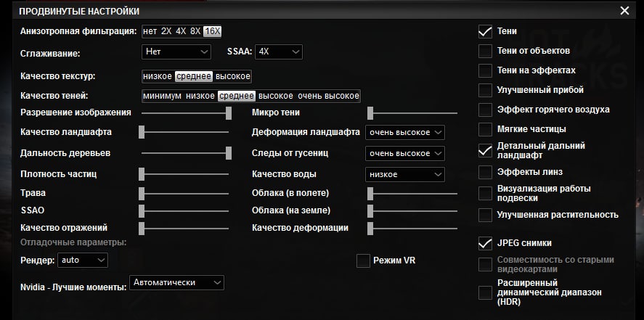Set anisotropic filtering to 'нет'
644x320 pixels.
click(x=150, y=31)
